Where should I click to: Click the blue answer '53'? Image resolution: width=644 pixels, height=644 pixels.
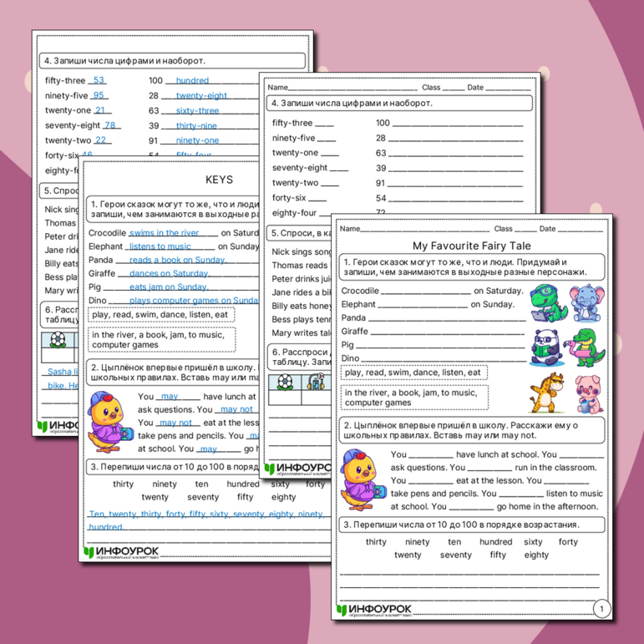pos(99,80)
